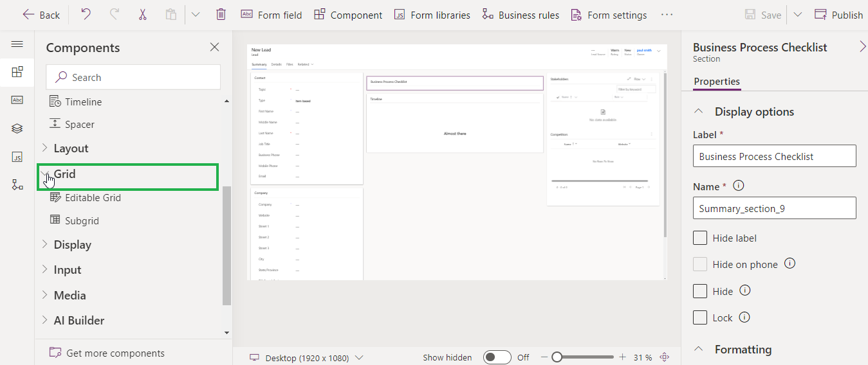
Task: Click the zoom slider handle
Action: tap(557, 357)
